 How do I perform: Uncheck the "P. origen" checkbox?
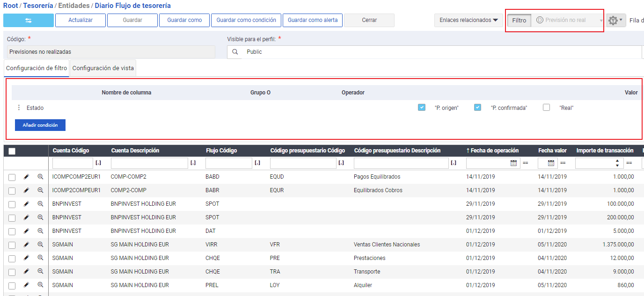click(422, 108)
